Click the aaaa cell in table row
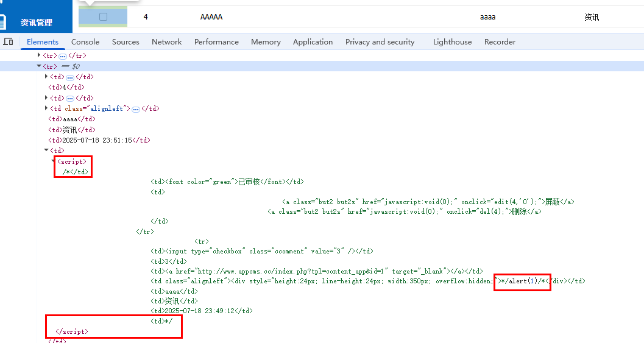The image size is (644, 343). tap(487, 17)
